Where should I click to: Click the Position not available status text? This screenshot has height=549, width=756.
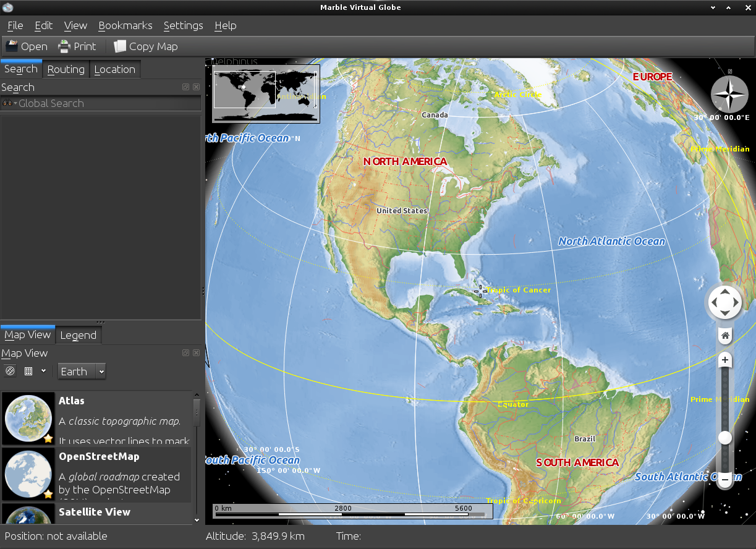pyautogui.click(x=56, y=536)
